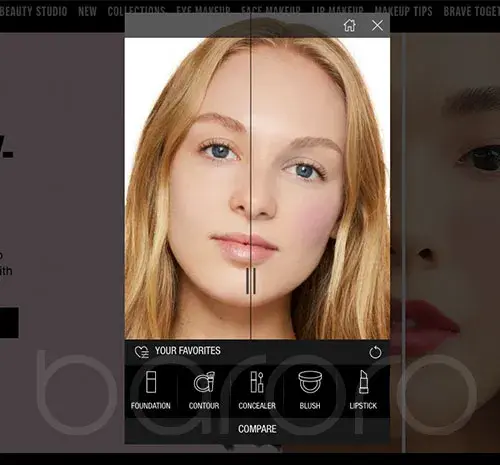Click the model's face preview image

pyautogui.click(x=257, y=189)
